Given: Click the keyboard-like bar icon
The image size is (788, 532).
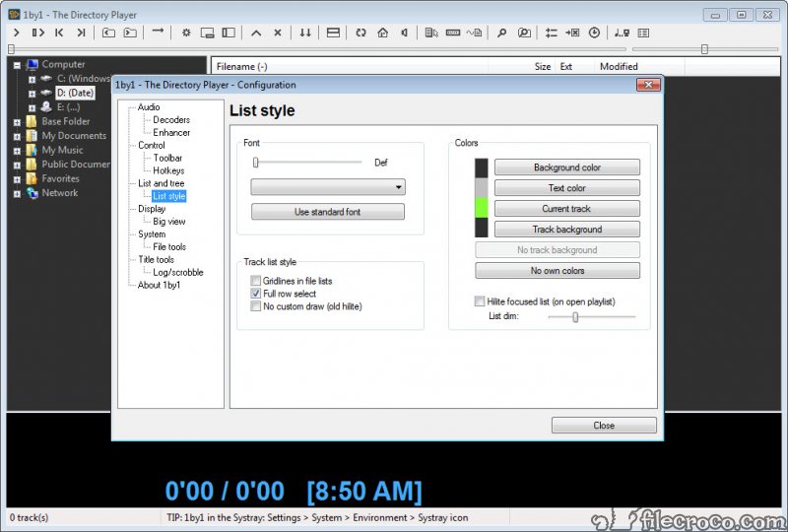Looking at the screenshot, I should (x=453, y=33).
